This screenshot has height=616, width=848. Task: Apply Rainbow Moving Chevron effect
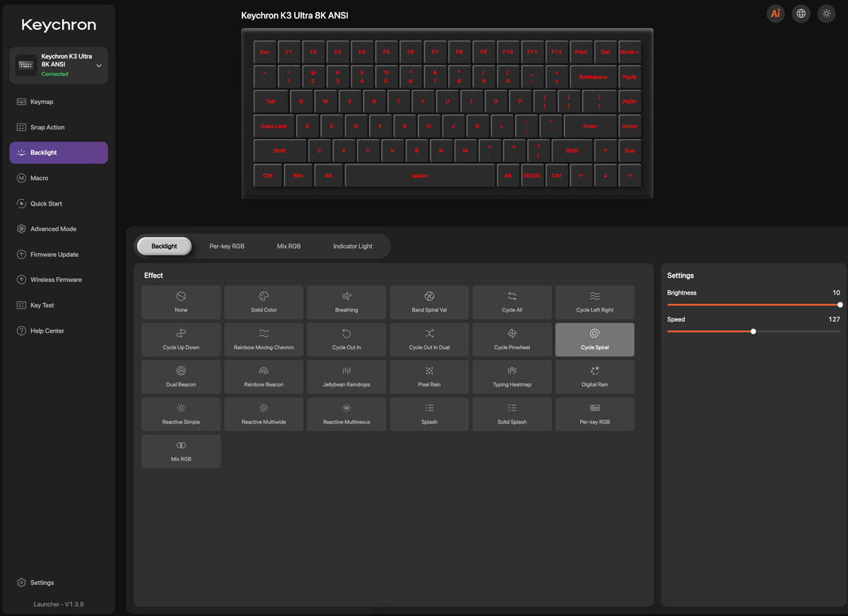(264, 340)
